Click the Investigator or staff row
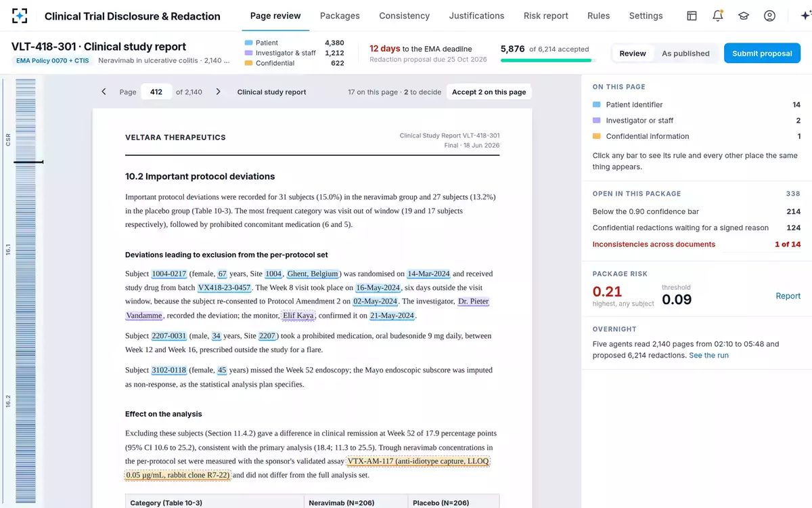The height and width of the screenshot is (508, 812). click(696, 121)
